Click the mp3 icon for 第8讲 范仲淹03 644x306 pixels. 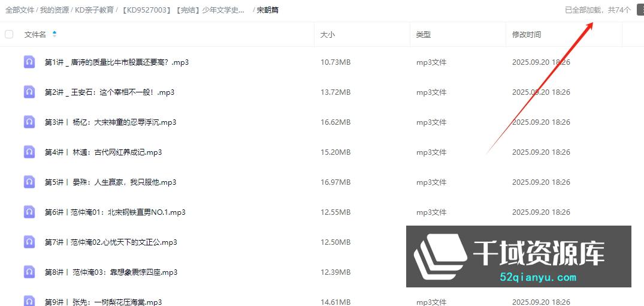tap(29, 272)
